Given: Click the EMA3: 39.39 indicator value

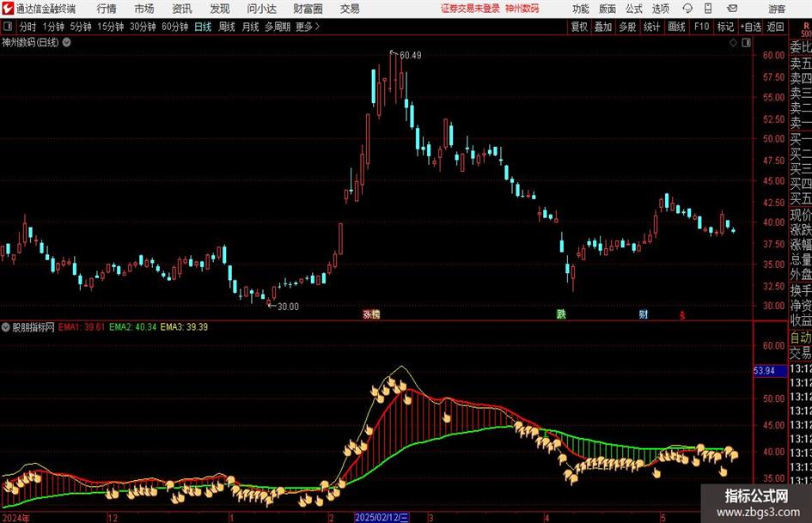Looking at the screenshot, I should [x=184, y=326].
